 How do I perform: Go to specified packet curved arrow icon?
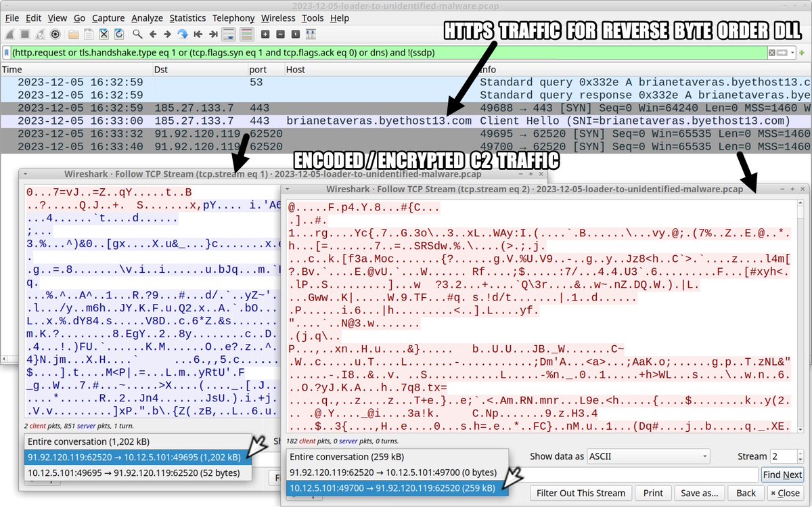183,34
